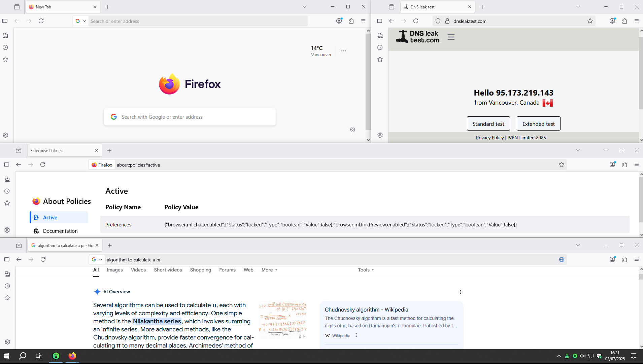Open Documentation in About Policies
This screenshot has width=643, height=364.
pyautogui.click(x=60, y=231)
